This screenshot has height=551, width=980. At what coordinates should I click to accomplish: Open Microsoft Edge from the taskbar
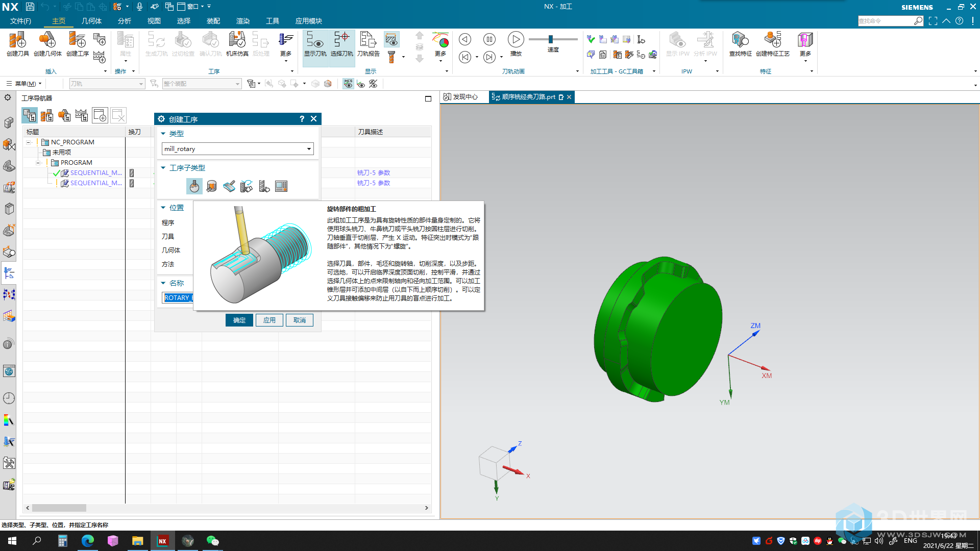(88, 541)
